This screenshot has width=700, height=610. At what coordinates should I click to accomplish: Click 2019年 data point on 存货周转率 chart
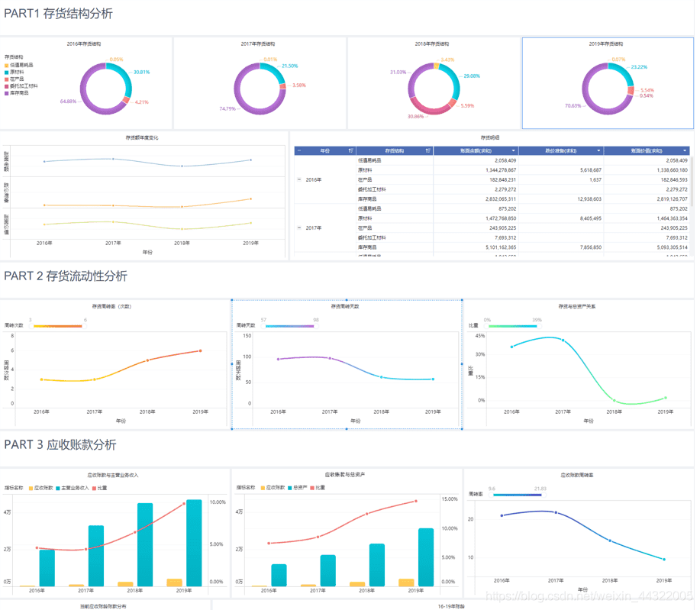click(200, 351)
